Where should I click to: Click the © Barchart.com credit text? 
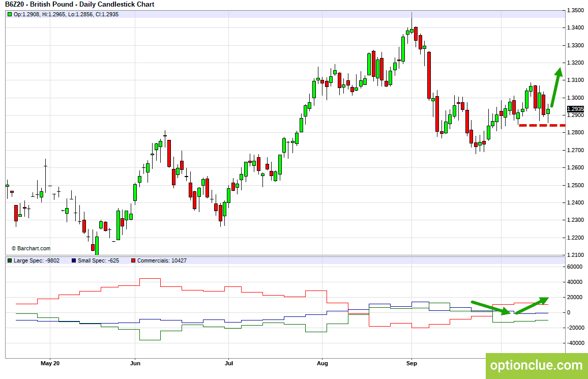[x=31, y=249]
